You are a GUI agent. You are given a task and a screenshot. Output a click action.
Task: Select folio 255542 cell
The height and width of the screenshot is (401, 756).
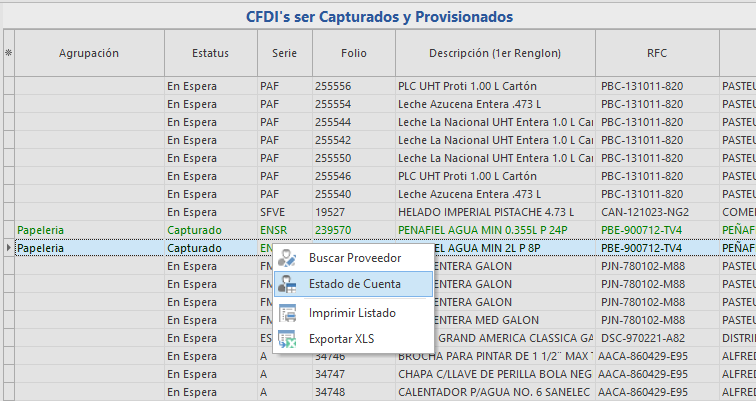pos(354,140)
